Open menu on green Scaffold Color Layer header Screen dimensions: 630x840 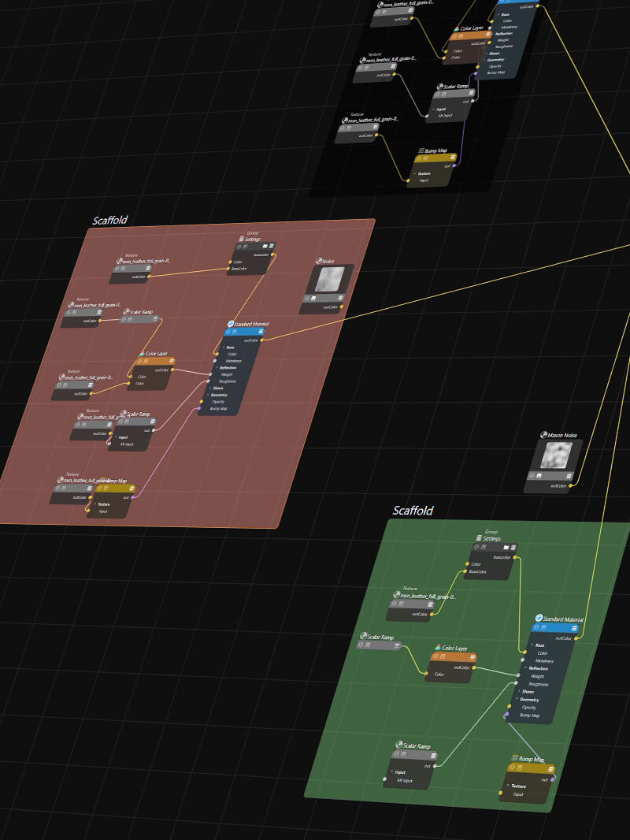point(472,657)
